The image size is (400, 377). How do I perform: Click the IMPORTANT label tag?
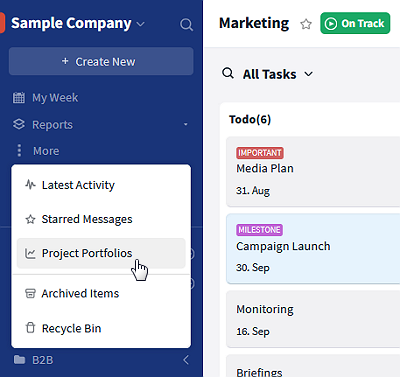point(260,153)
